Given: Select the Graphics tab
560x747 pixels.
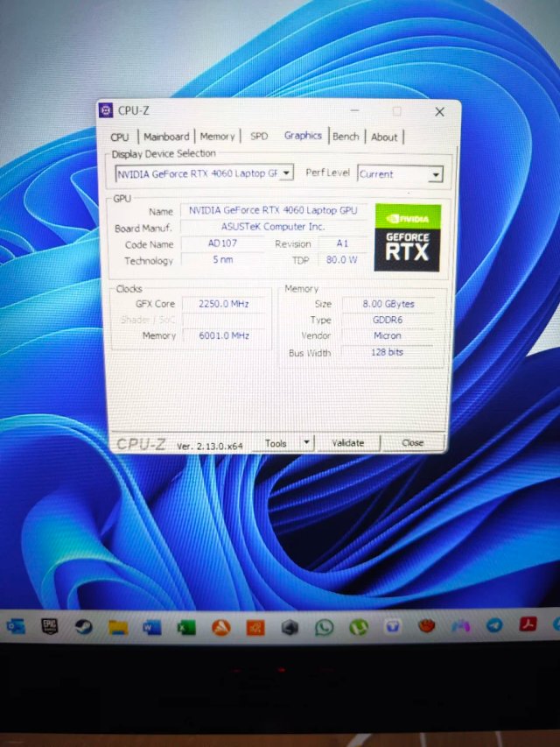Looking at the screenshot, I should (303, 135).
